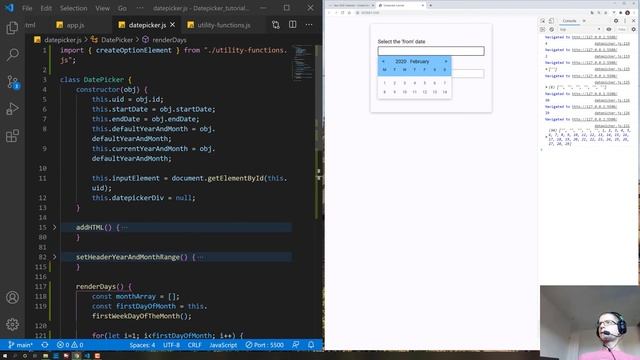Open the Go menu
The height and width of the screenshot is (360, 640).
(x=122, y=8)
